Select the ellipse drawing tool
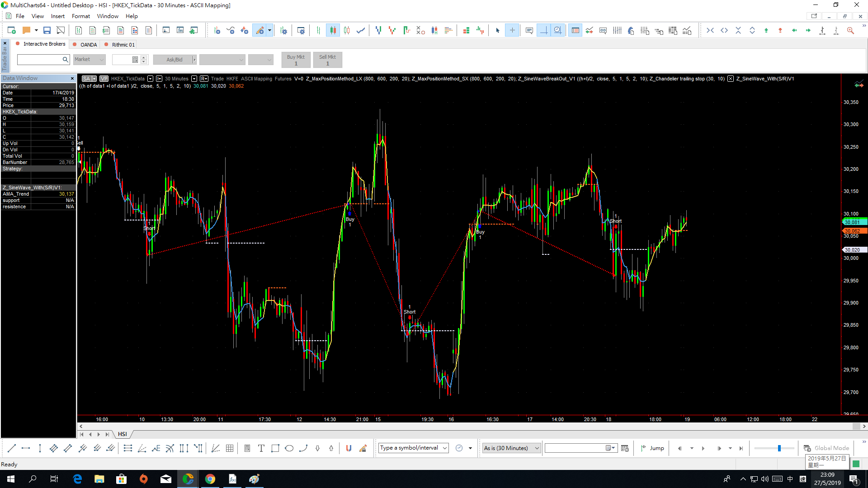 click(289, 448)
